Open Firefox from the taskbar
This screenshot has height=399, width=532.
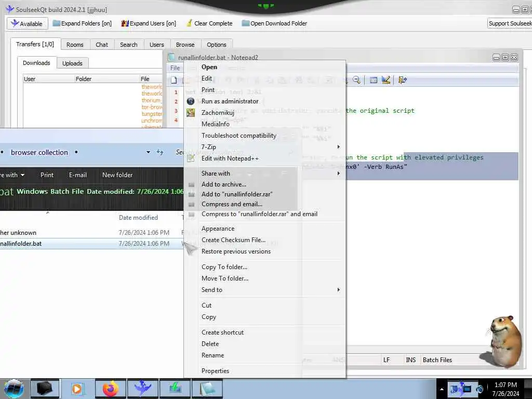point(111,389)
